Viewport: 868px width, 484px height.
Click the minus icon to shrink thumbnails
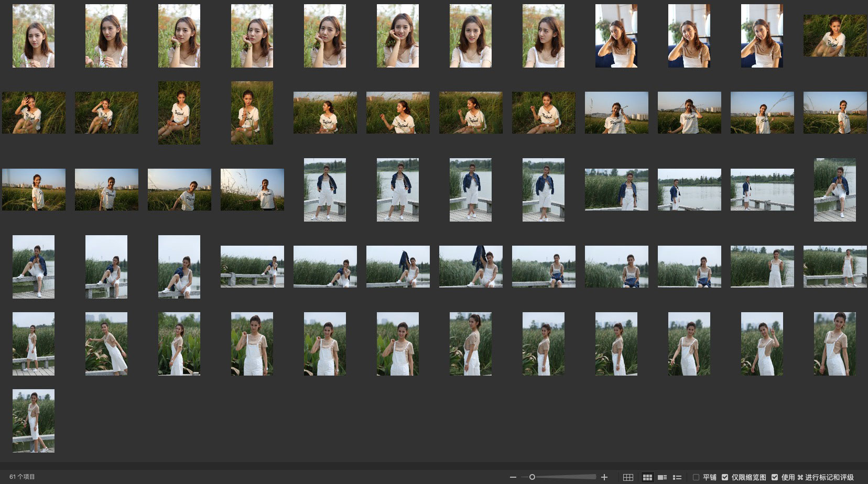point(513,477)
